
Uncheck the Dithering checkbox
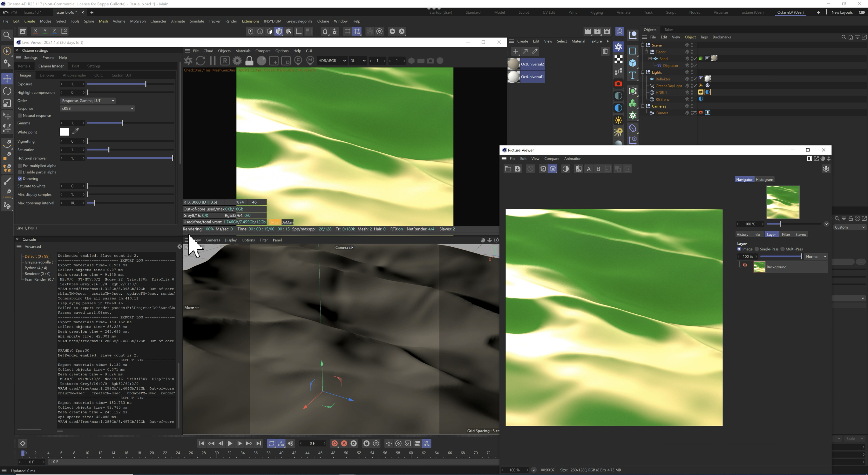20,178
